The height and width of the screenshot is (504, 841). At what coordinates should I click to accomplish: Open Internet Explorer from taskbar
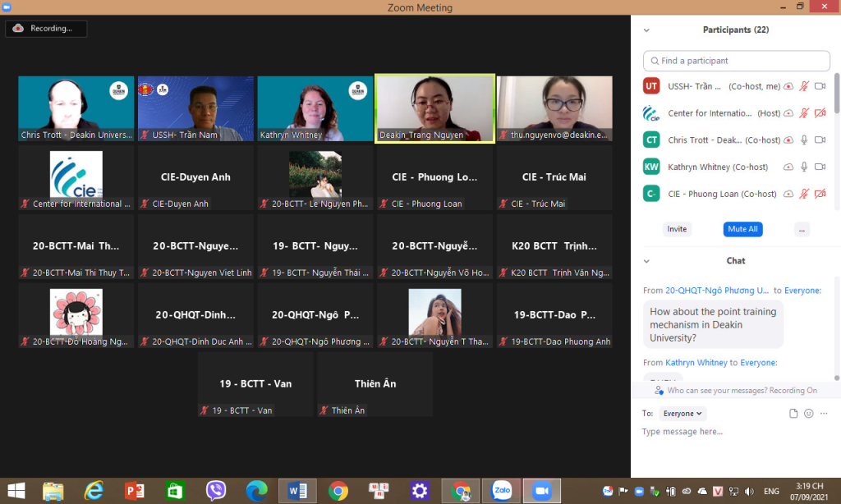click(x=94, y=491)
